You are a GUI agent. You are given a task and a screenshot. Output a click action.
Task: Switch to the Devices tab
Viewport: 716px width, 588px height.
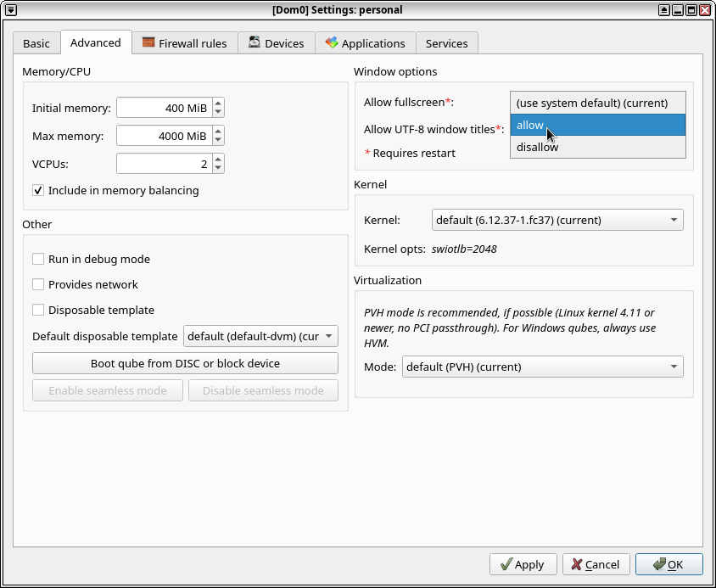276,43
